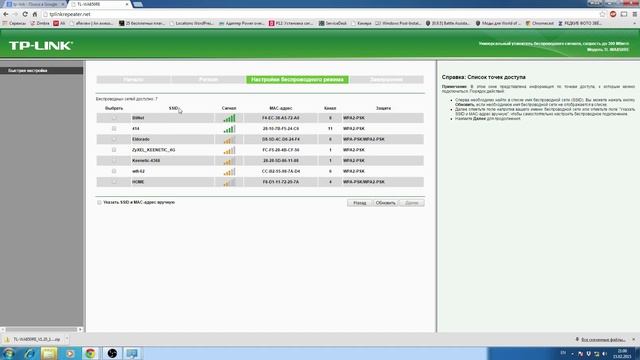Open the monitor-shaped app in the taskbar

click(132, 353)
